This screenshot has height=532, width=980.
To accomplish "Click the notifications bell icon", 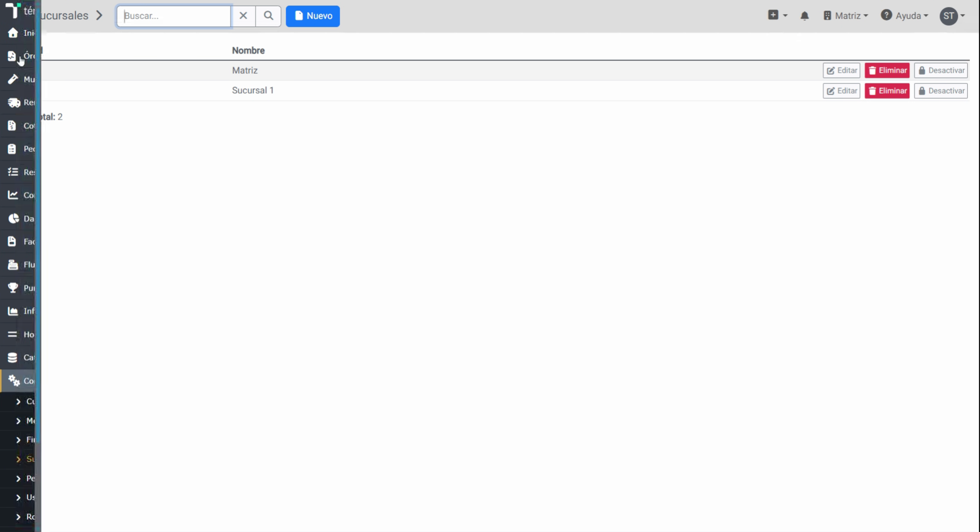I will [804, 16].
